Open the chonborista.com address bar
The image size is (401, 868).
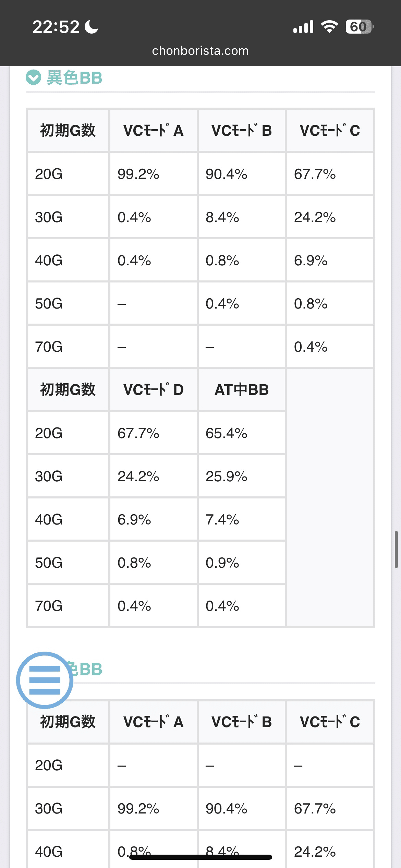(x=200, y=51)
